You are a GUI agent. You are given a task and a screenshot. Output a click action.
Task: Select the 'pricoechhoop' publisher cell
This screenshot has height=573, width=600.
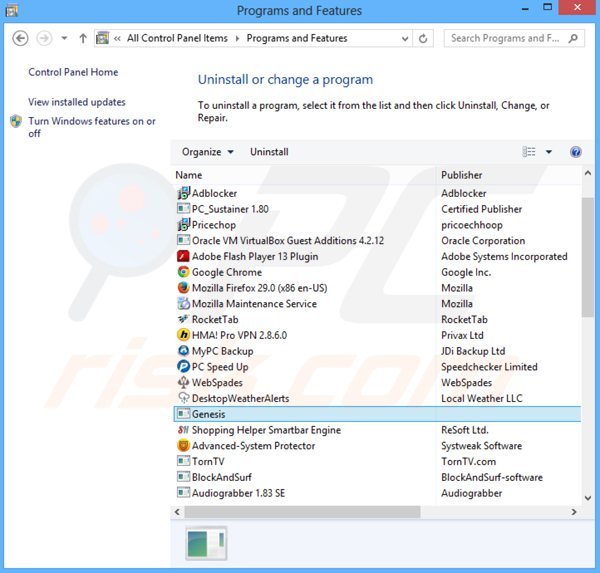472,224
